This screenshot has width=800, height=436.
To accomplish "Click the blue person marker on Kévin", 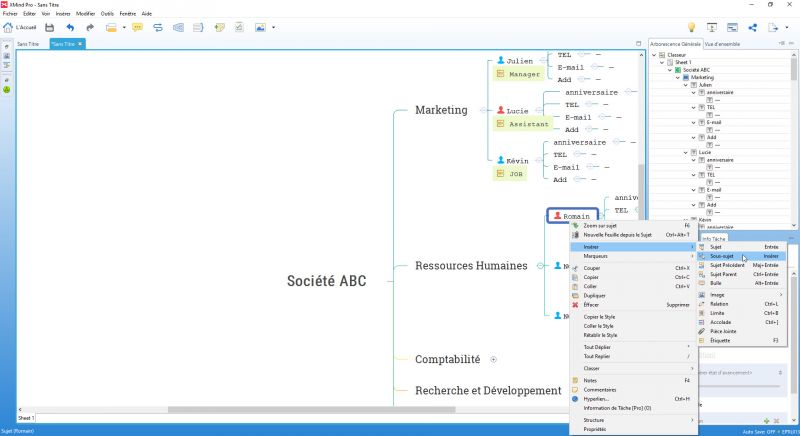I will tap(501, 160).
